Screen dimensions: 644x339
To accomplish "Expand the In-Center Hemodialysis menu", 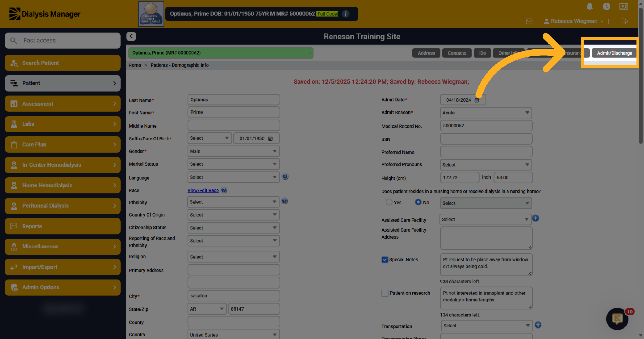I will [63, 165].
